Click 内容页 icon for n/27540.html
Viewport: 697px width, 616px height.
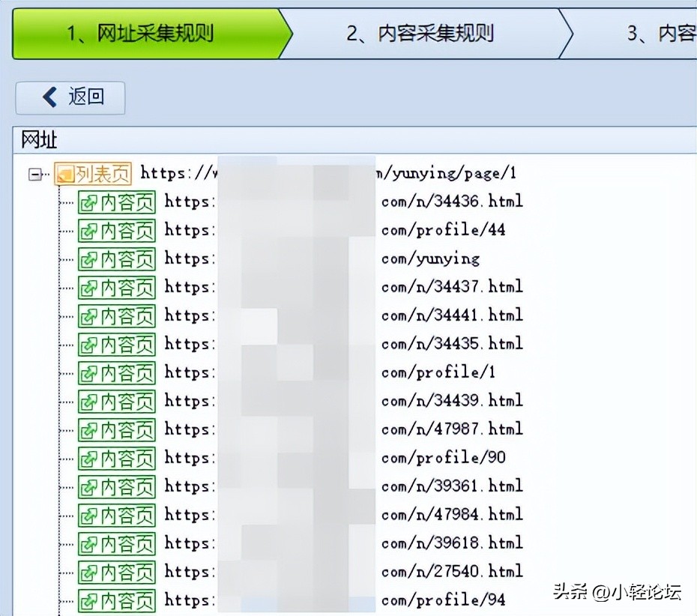tap(117, 573)
